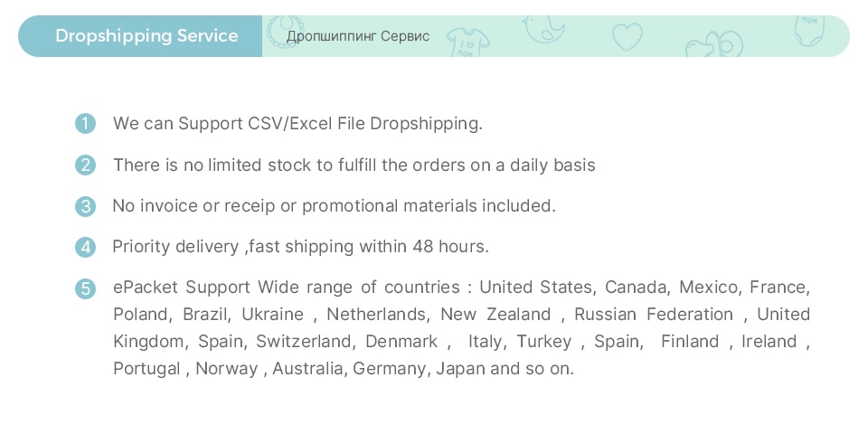868x434 pixels.
Task: Select the Дропшиппинг Сервис banner label
Action: (358, 36)
